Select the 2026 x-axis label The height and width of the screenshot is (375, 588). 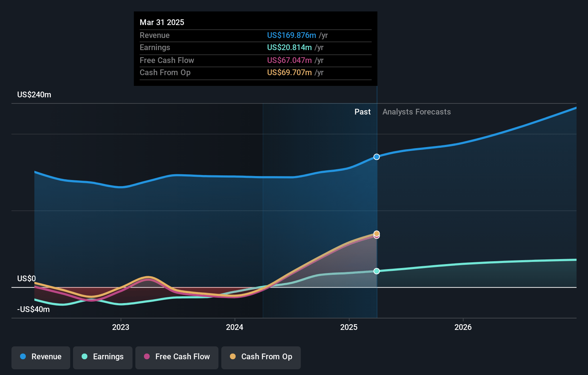click(x=463, y=327)
